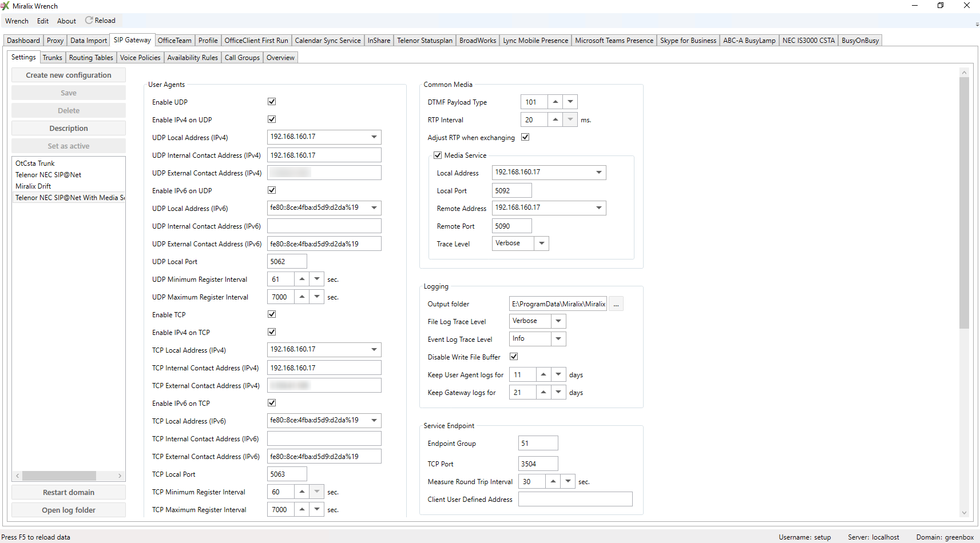
Task: Click the UDP Local Port field
Action: 287,262
